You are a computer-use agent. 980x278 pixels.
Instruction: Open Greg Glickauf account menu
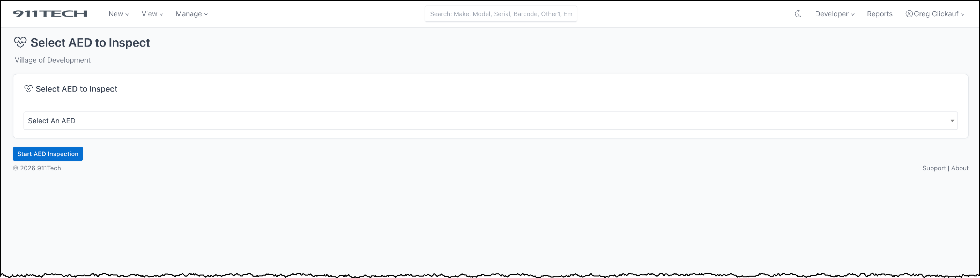tap(935, 14)
